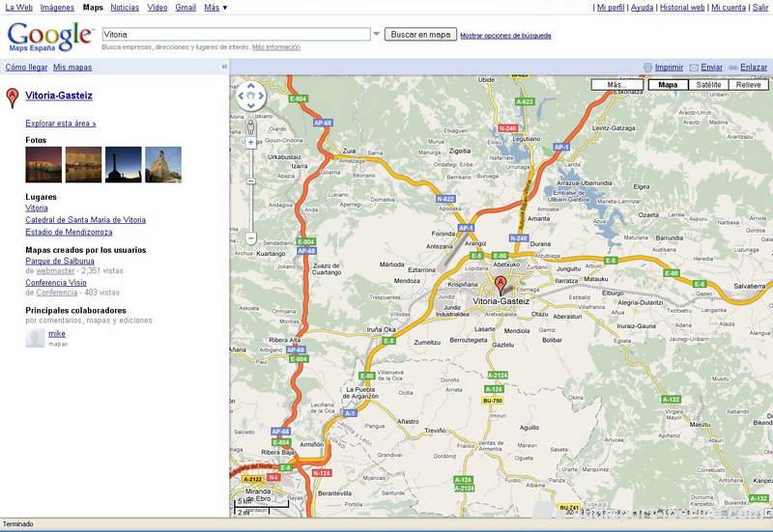Screen dimensions: 773x532
Task: Open La Web in top navigation
Action: tap(18, 8)
